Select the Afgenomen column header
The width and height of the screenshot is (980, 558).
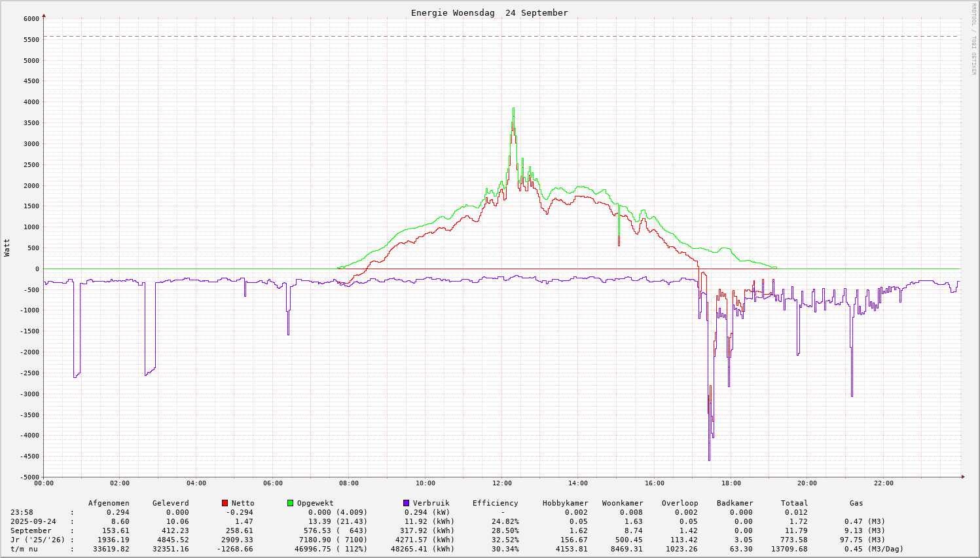click(x=109, y=503)
